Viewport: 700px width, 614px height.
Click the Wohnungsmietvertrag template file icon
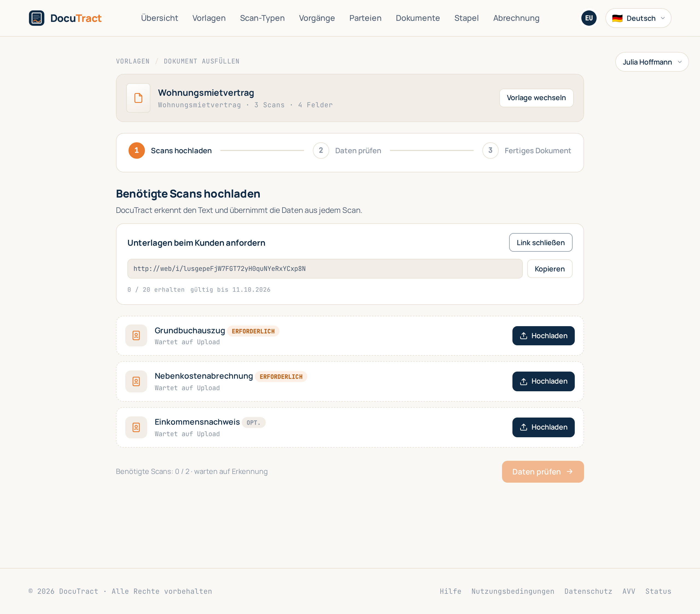tap(138, 98)
